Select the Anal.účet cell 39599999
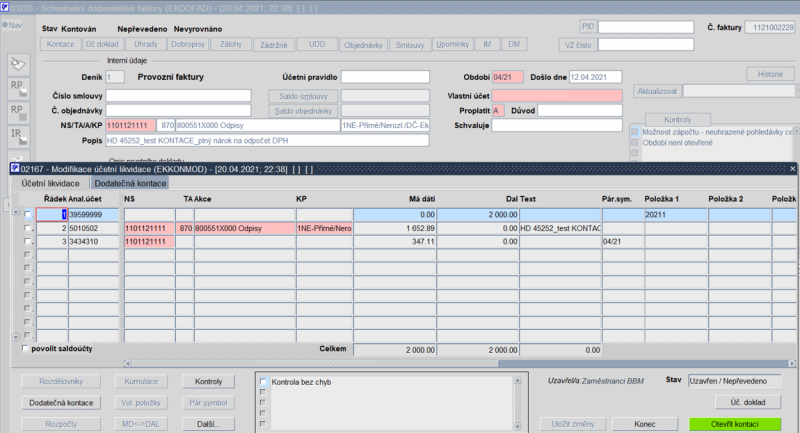 (93, 215)
